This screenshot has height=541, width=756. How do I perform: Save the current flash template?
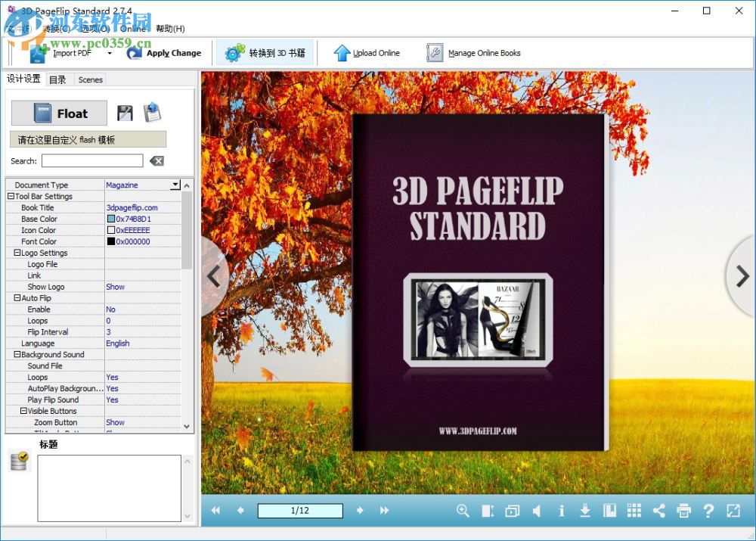pos(125,112)
